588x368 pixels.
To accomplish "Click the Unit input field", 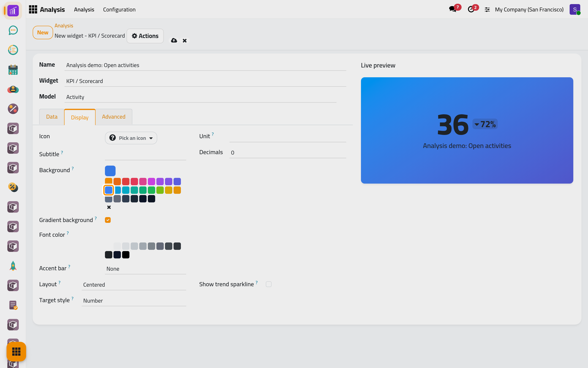I will [288, 137].
